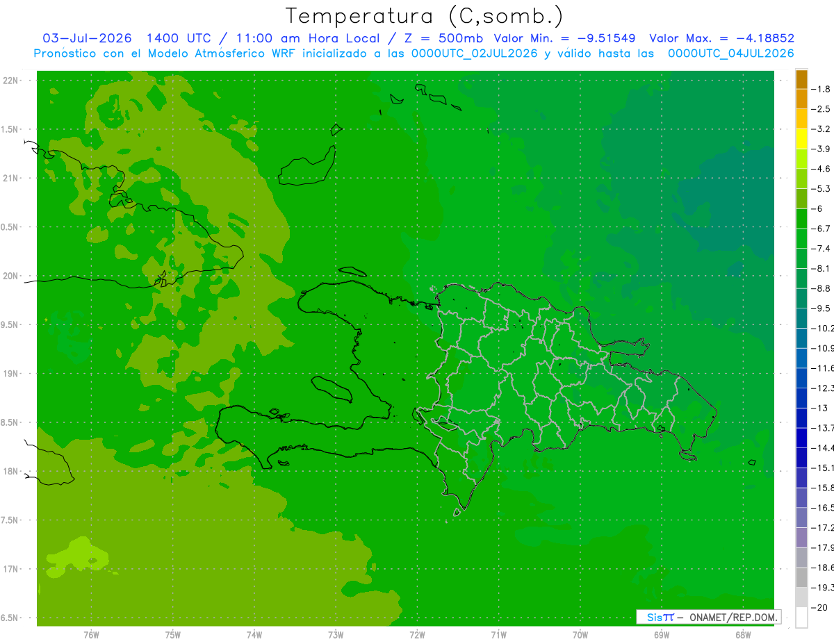The width and height of the screenshot is (834, 644).
Task: Click the '1400 UTC' time label
Action: pos(178,38)
